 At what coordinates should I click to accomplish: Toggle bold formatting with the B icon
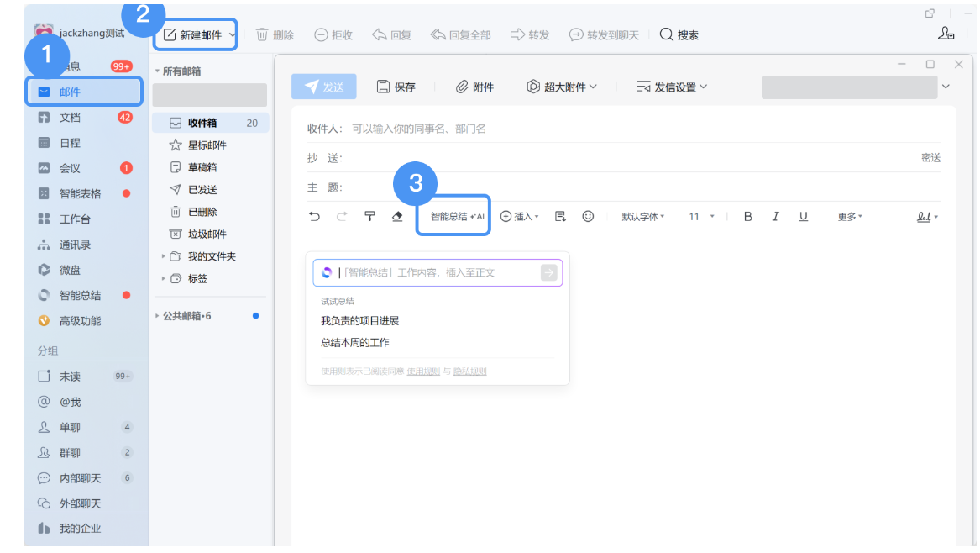point(747,216)
